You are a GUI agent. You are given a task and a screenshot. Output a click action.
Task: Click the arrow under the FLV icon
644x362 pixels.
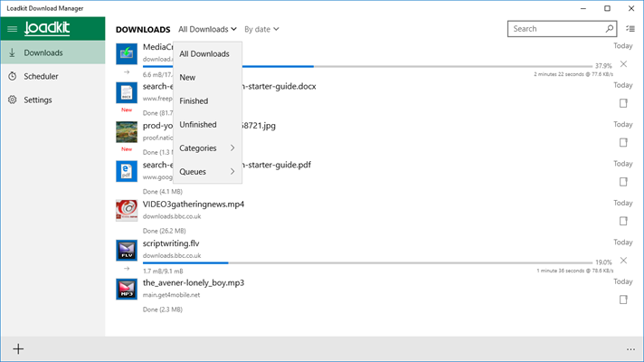[127, 269]
